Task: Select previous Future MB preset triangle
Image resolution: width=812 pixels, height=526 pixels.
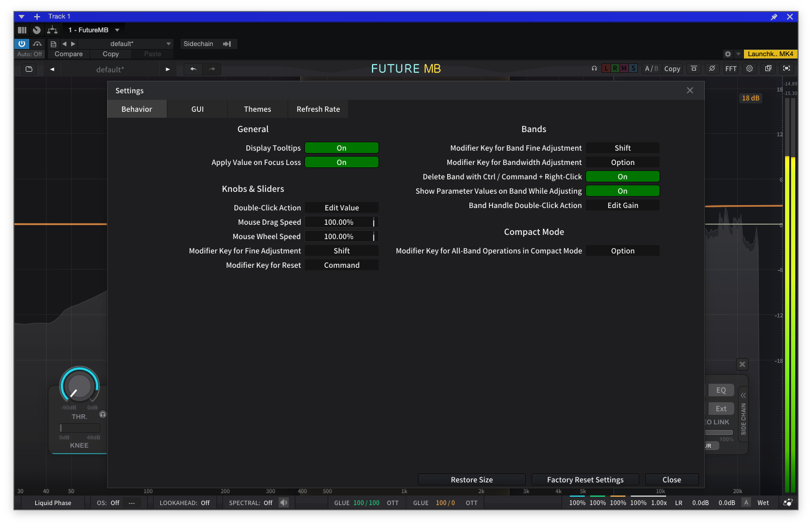Action: click(x=52, y=69)
